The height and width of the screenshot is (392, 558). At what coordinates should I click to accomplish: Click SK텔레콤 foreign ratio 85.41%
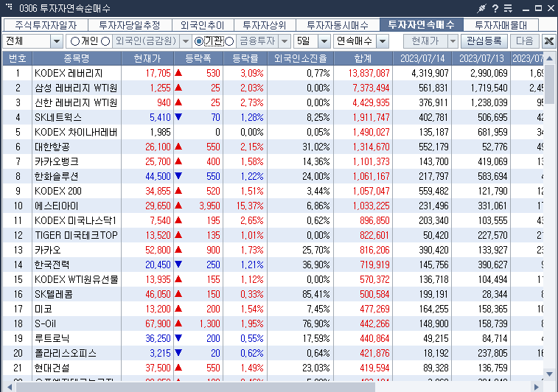(316, 294)
